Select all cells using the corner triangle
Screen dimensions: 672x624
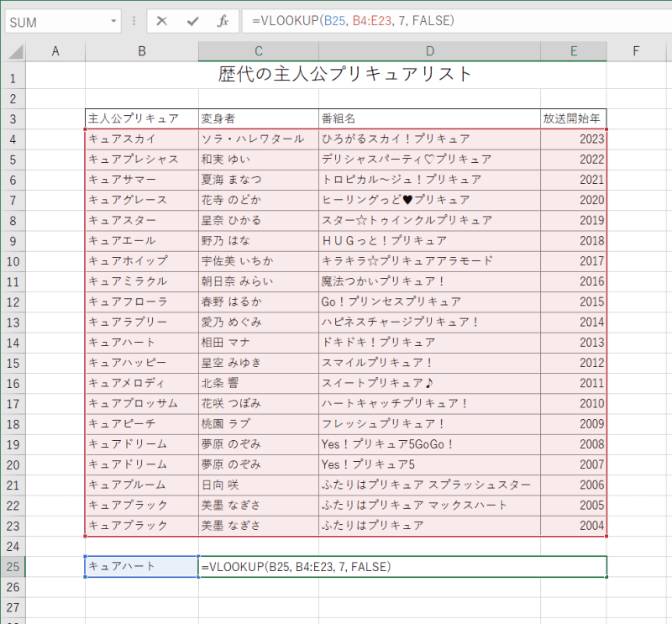tap(15, 52)
